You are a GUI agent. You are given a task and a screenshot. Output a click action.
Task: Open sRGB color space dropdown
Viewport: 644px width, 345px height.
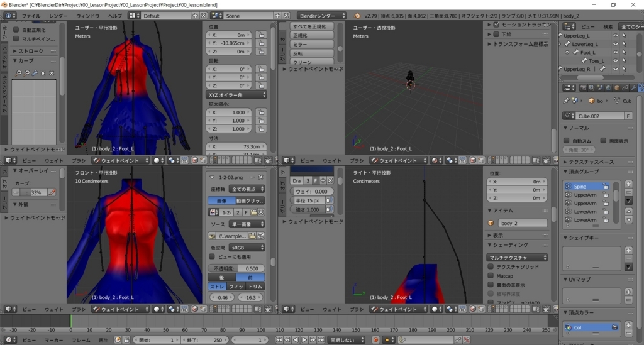[x=247, y=248]
